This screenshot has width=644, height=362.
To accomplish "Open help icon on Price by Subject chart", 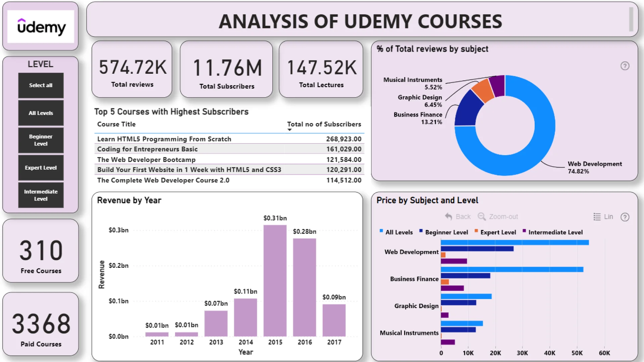I will [x=625, y=217].
